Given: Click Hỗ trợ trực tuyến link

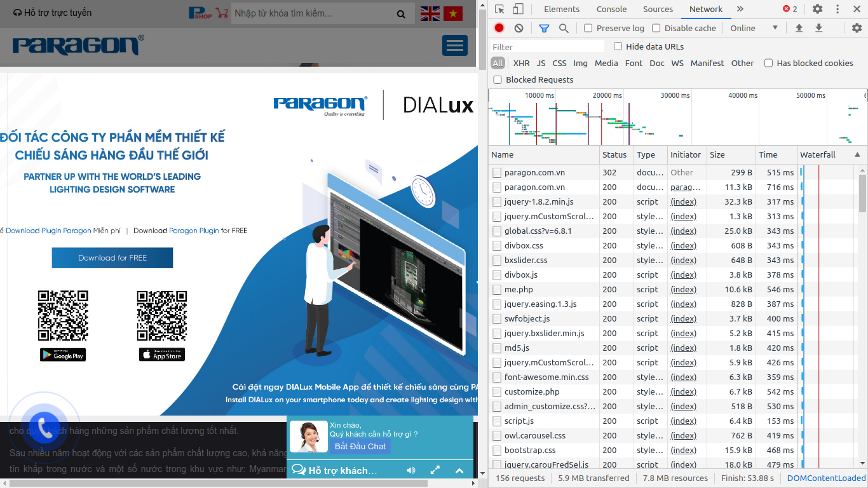Looking at the screenshot, I should click(52, 13).
